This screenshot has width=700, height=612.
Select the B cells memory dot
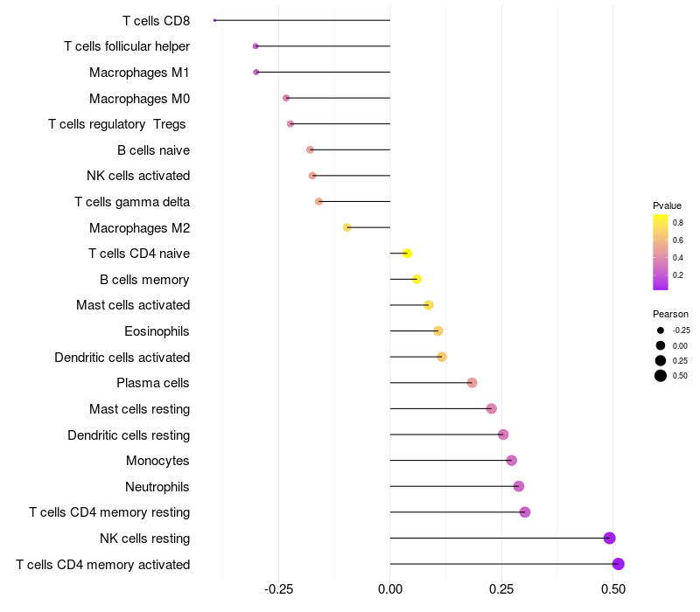coord(416,279)
